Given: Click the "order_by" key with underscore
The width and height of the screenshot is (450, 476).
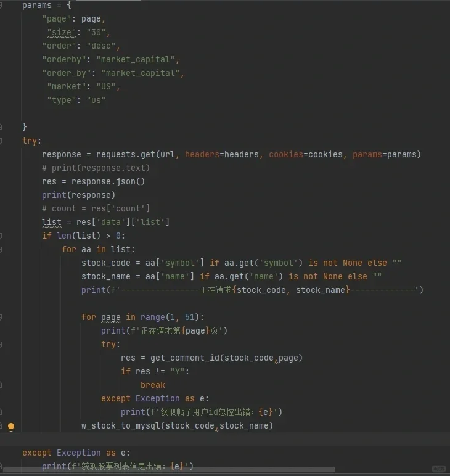Looking at the screenshot, I should coord(66,73).
